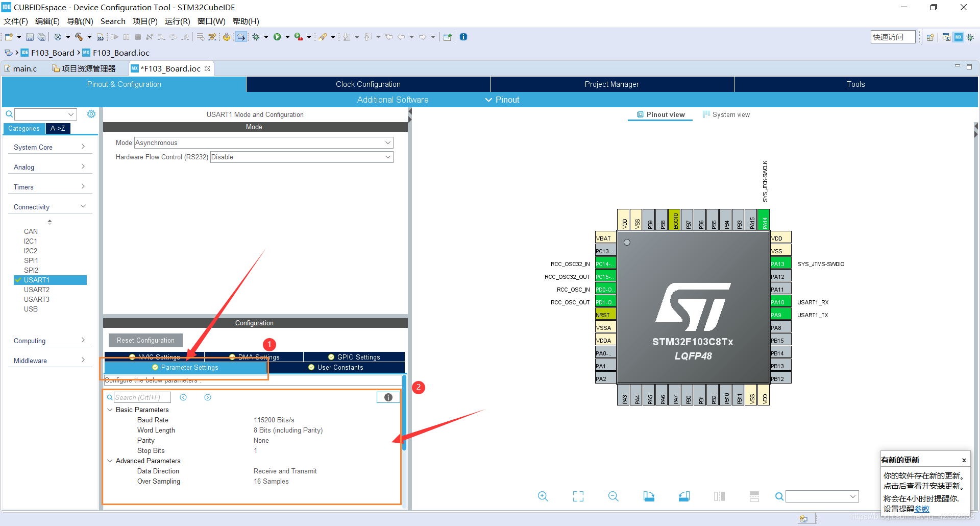The width and height of the screenshot is (980, 526).
Task: Click the fit-to-screen icon under pinout
Action: coord(578,496)
